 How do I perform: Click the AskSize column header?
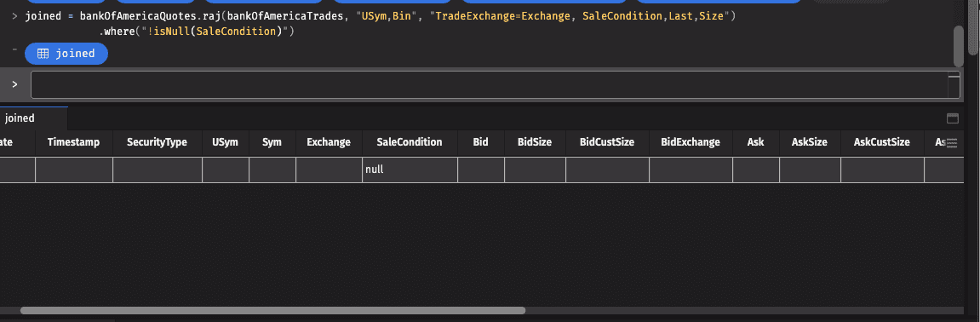tap(810, 142)
